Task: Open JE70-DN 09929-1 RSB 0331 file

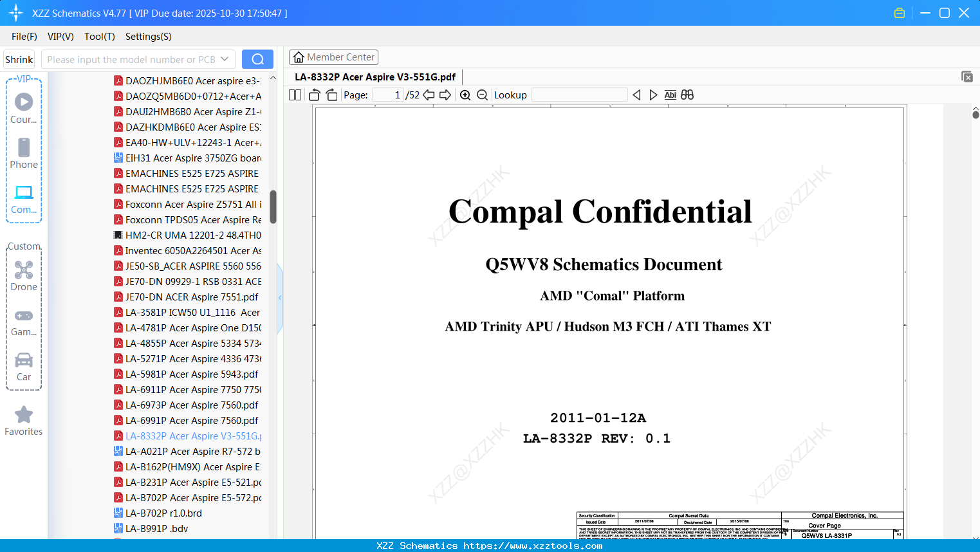Action: pos(187,282)
